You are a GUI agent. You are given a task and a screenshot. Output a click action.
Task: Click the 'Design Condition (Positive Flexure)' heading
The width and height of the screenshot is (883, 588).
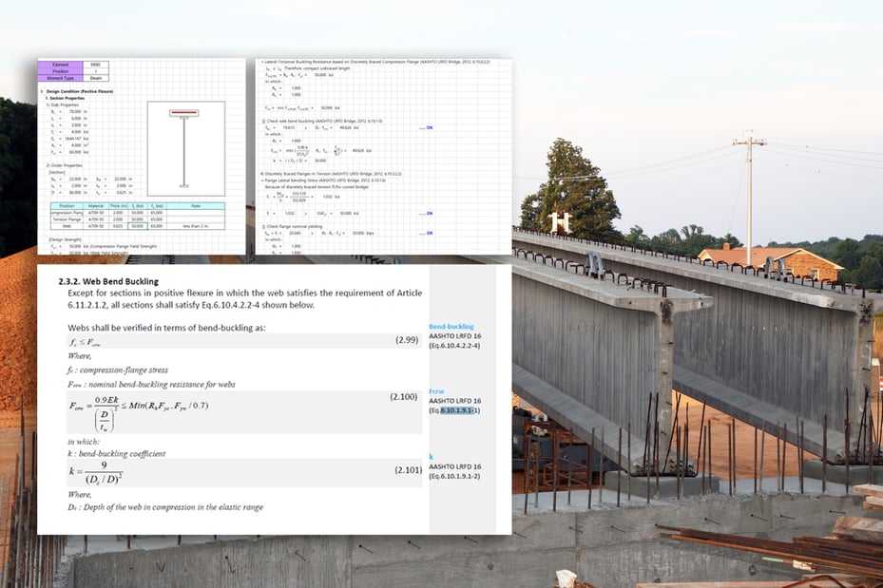[x=79, y=91]
